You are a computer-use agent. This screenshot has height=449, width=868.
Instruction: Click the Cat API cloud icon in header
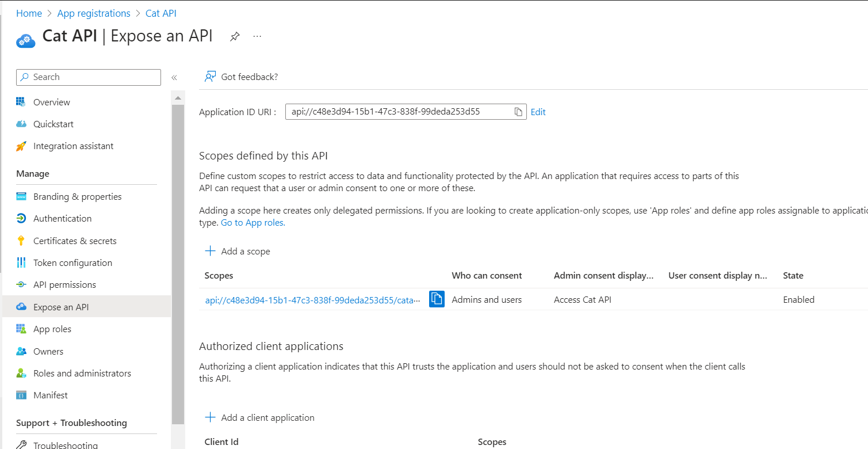(26, 40)
